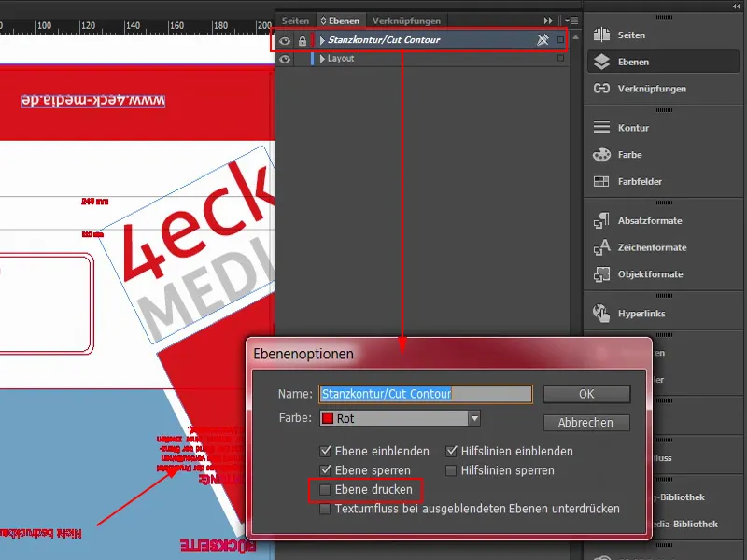Click the red Rot color swatch
This screenshot has height=560, width=747.
pos(328,418)
